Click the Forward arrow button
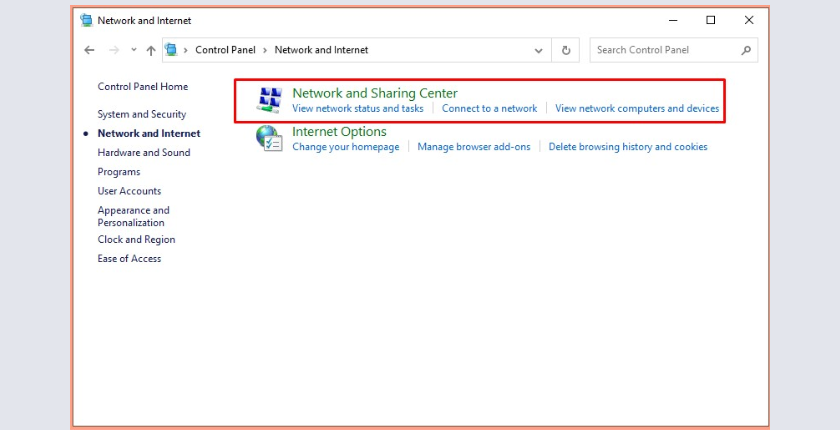This screenshot has width=840, height=430. (114, 50)
